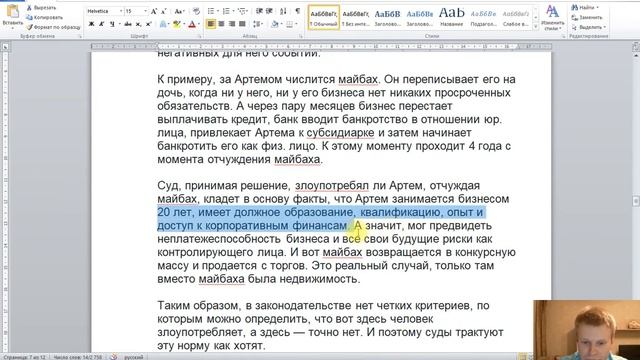Increase font size with grow-font icon
Screen dimensions: 640x360
point(154,11)
